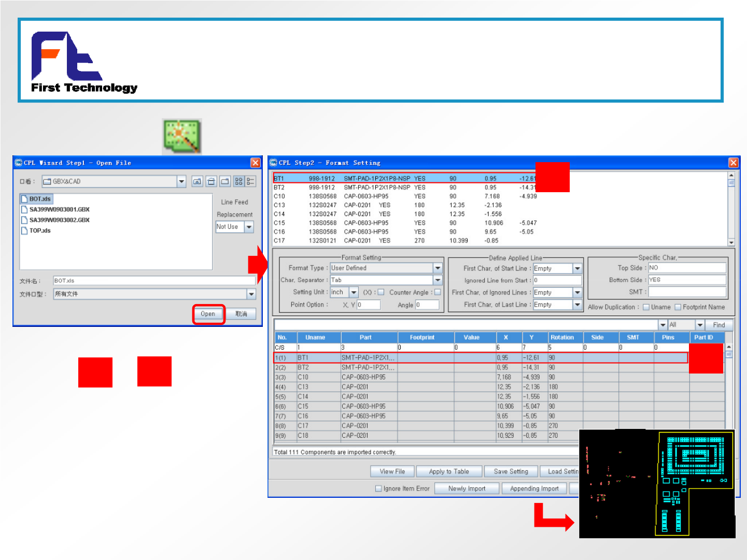Switch Open File dialog to list view icon

[x=238, y=181]
